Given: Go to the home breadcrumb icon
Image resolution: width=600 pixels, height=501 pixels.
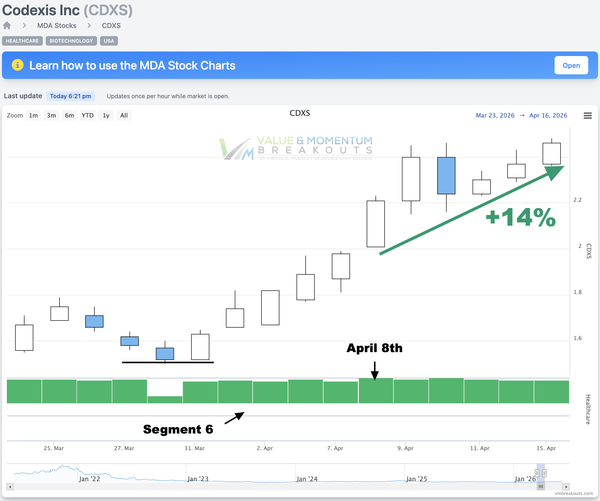Looking at the screenshot, I should pyautogui.click(x=7, y=26).
